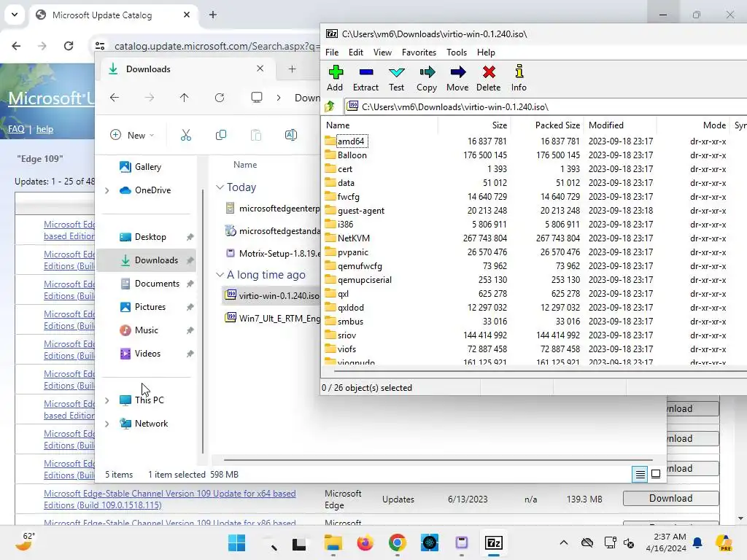Select the guest-agent folder in 7-Zip
This screenshot has width=747, height=560.
click(360, 211)
